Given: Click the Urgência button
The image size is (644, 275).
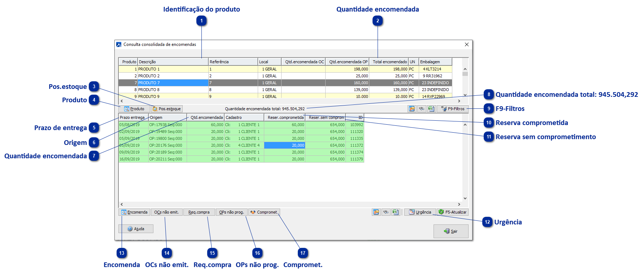Looking at the screenshot, I should coord(420,212).
